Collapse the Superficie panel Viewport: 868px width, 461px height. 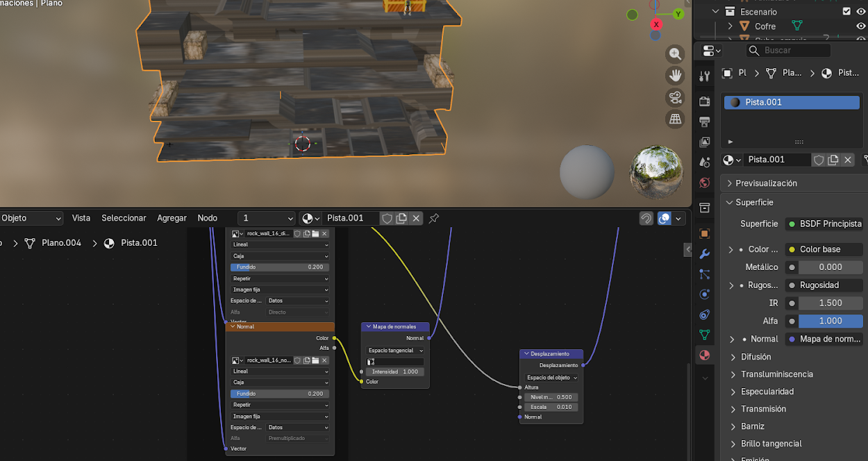[x=730, y=203]
